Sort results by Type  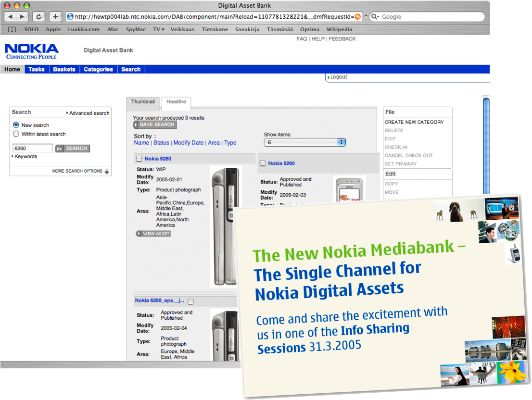(x=230, y=143)
